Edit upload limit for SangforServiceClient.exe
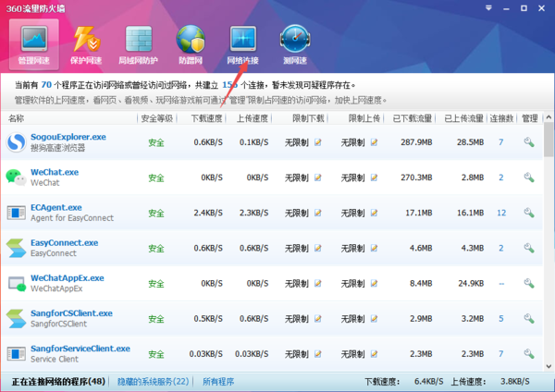Screen dimensions: 555x392 [x=374, y=354]
